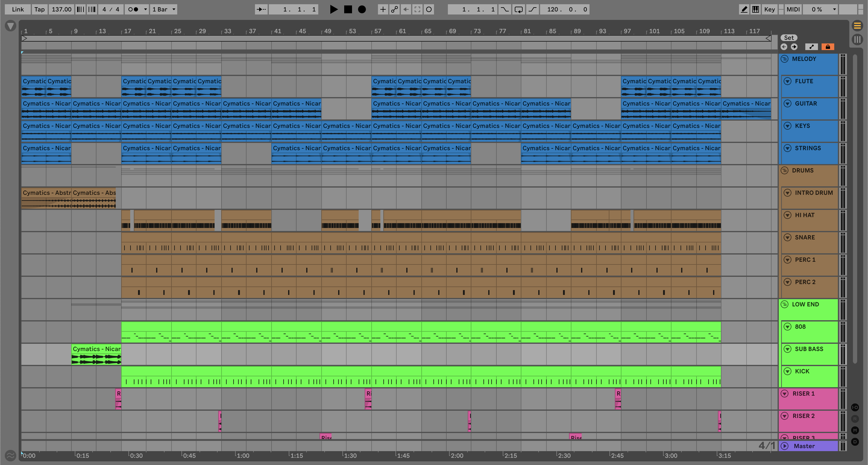Image resolution: width=868 pixels, height=465 pixels.
Task: Enable Draw Mode pencil icon
Action: 744,9
